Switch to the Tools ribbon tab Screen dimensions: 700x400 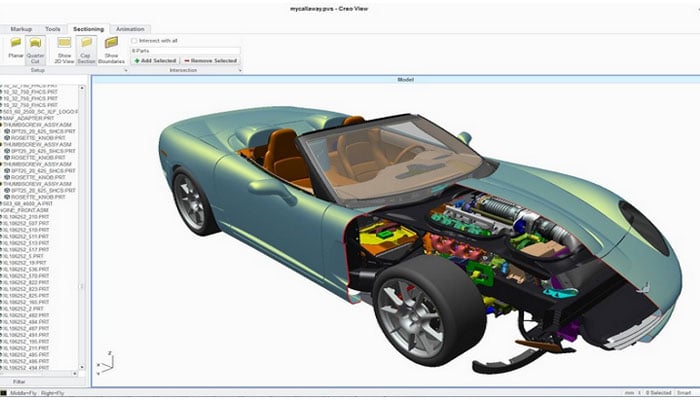point(53,29)
